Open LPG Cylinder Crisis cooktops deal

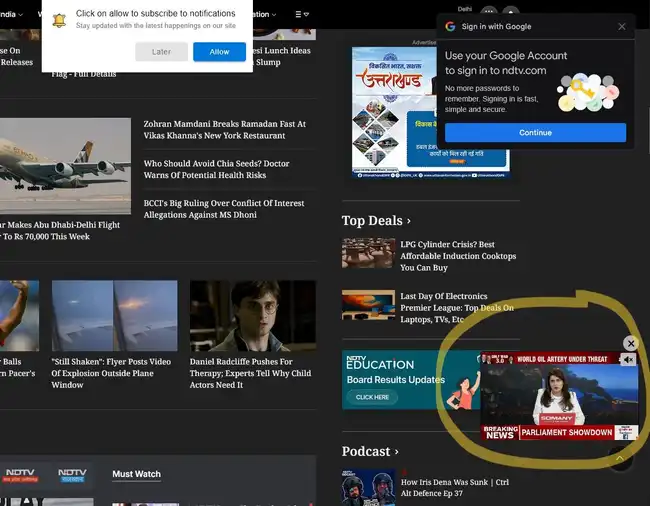click(458, 256)
